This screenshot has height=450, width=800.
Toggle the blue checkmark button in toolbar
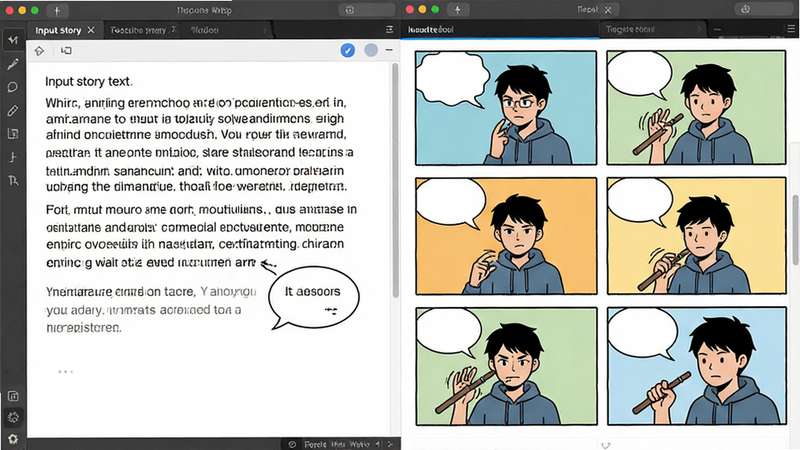[348, 50]
